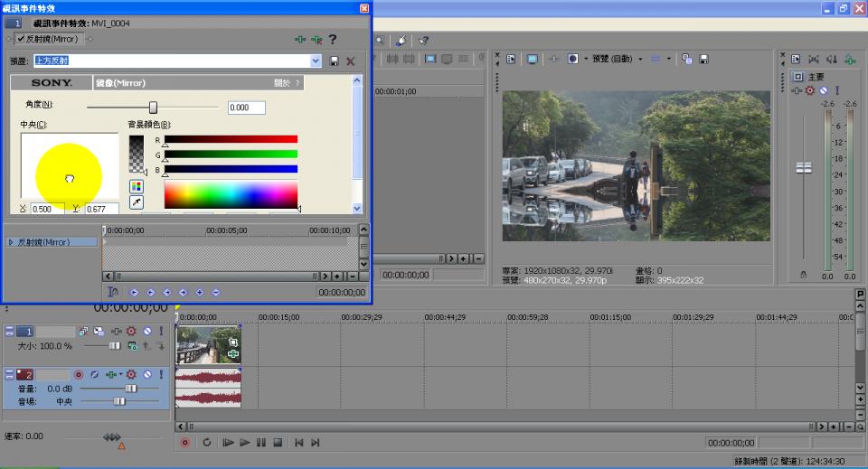Open the preset dropdown list
Image resolution: width=868 pixels, height=469 pixels.
pos(316,61)
